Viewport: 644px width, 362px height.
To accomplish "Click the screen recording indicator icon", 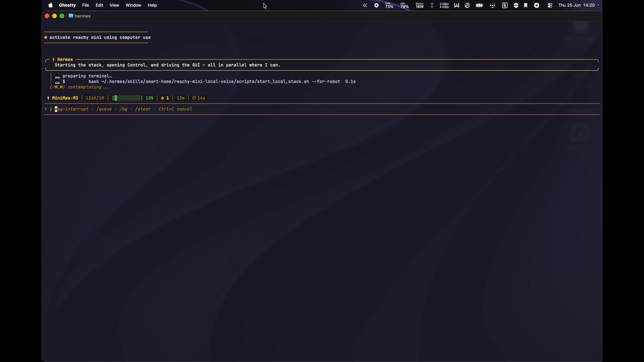I will pyautogui.click(x=376, y=5).
